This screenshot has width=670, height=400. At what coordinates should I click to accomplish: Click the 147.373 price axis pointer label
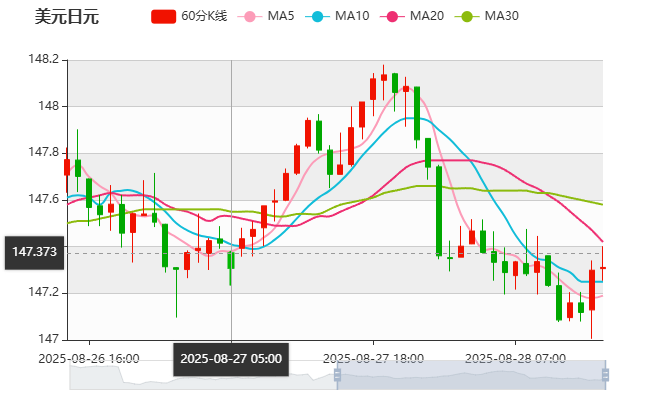34,252
